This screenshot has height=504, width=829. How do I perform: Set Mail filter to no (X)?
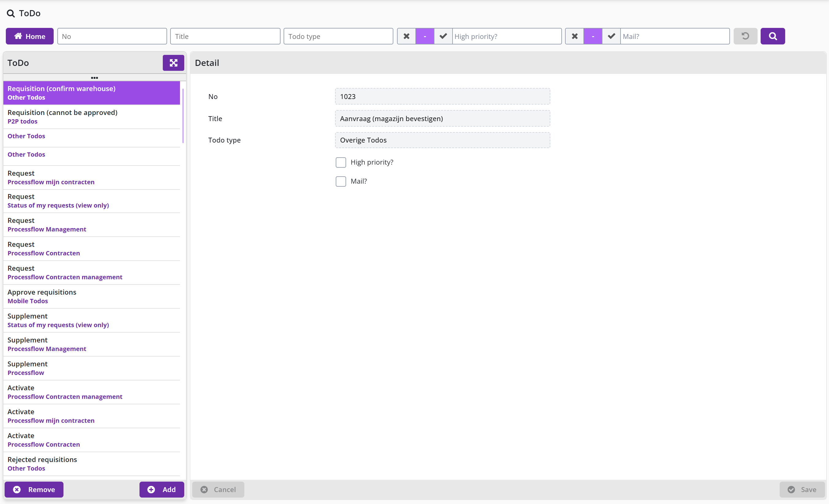[575, 36]
